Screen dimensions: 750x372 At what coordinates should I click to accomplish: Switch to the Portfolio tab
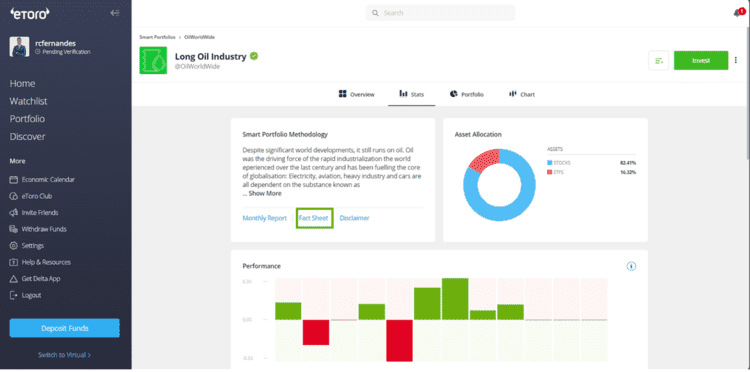(x=467, y=94)
